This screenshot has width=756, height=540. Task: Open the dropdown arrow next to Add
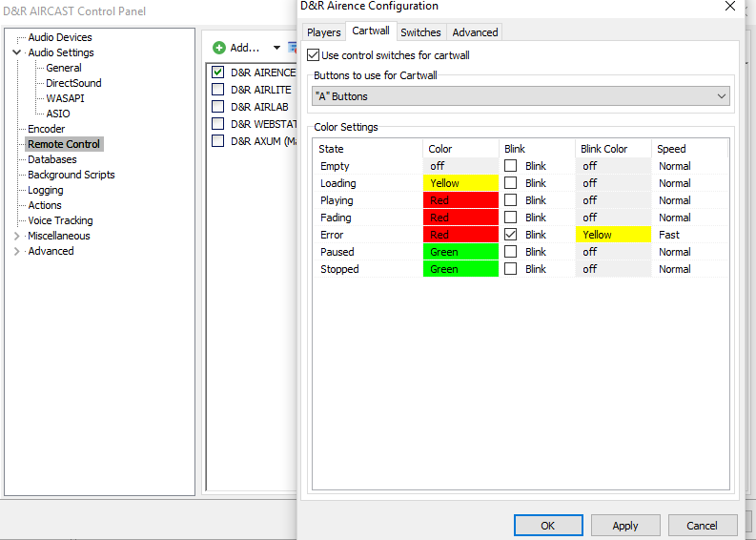point(276,48)
